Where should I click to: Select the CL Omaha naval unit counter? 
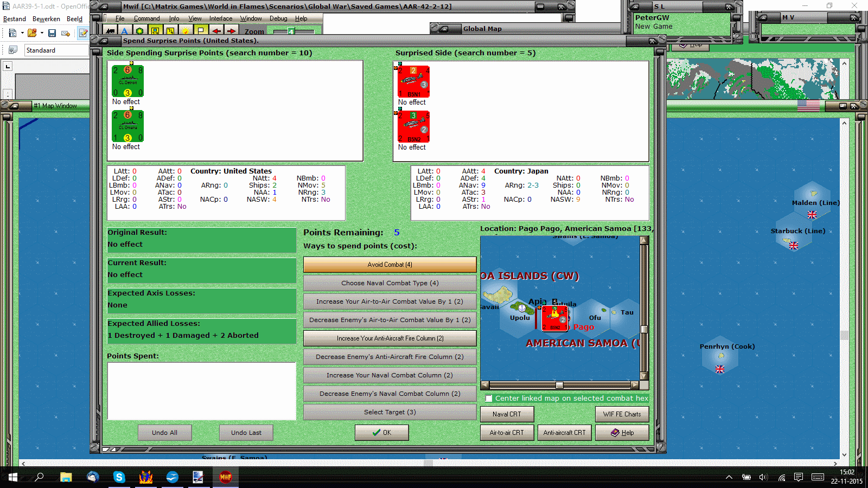click(x=127, y=126)
